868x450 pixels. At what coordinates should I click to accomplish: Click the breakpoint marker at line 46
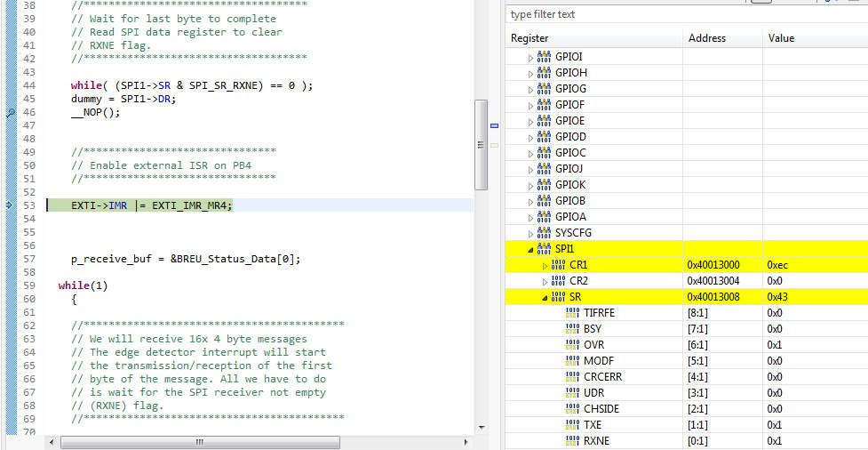10,112
